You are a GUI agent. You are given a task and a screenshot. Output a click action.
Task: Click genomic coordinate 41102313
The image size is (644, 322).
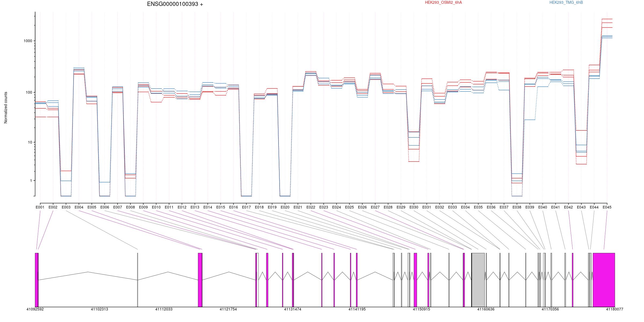point(99,309)
